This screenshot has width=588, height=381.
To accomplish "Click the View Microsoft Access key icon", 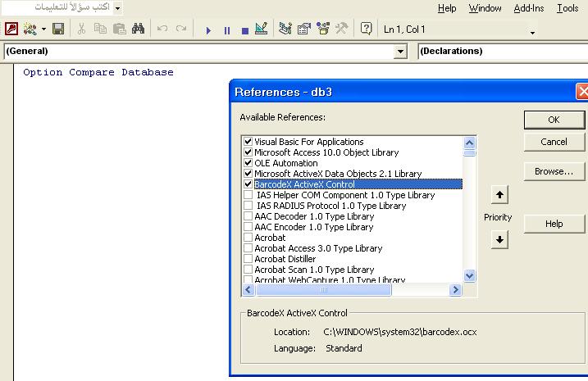I will tap(11, 29).
